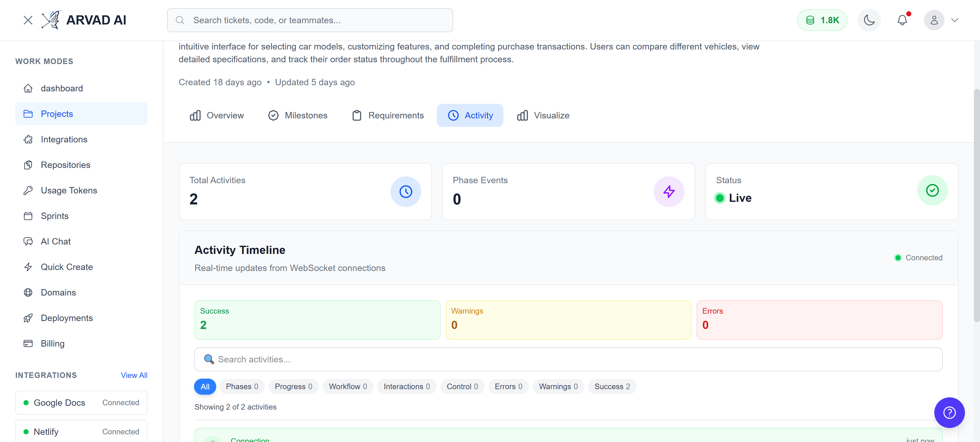Open notifications from the bell icon
The height and width of the screenshot is (442, 980).
[902, 20]
